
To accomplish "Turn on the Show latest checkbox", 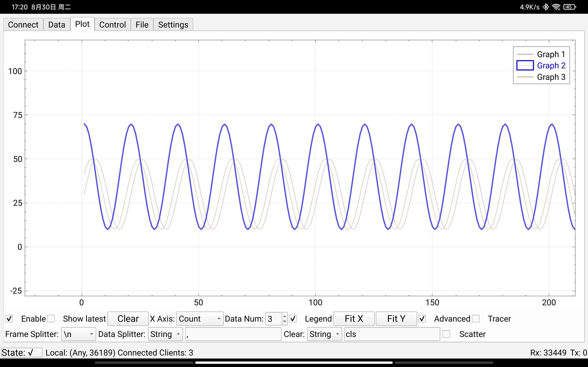I will (x=51, y=318).
